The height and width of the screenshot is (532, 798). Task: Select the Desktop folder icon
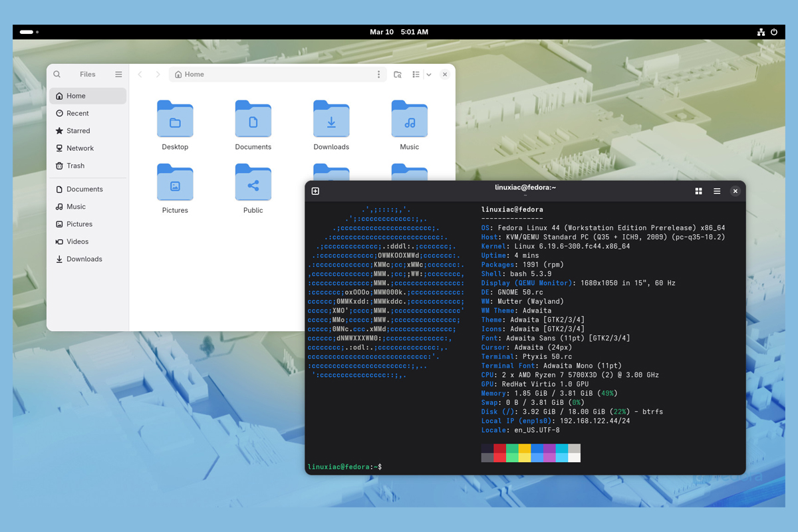pyautogui.click(x=175, y=119)
